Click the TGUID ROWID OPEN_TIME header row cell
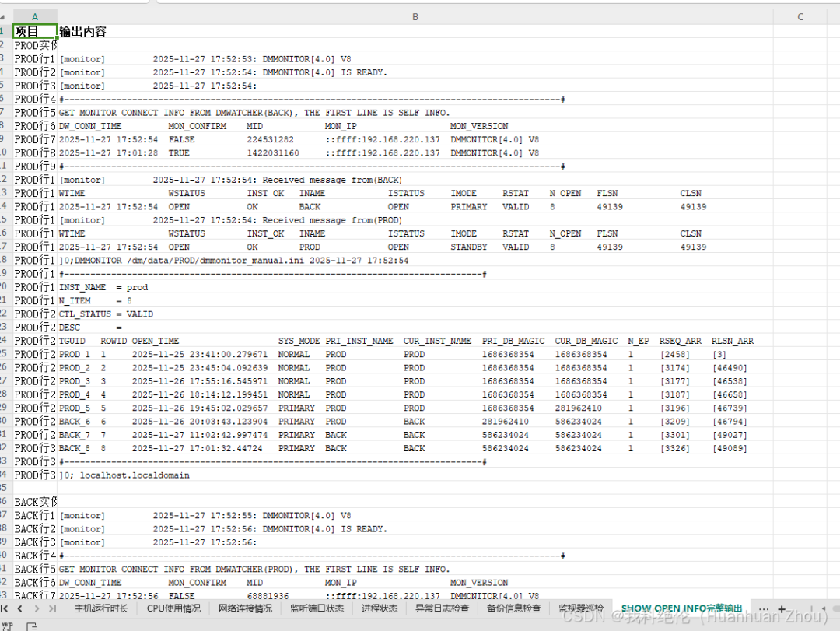Image resolution: width=840 pixels, height=631 pixels. [415, 341]
